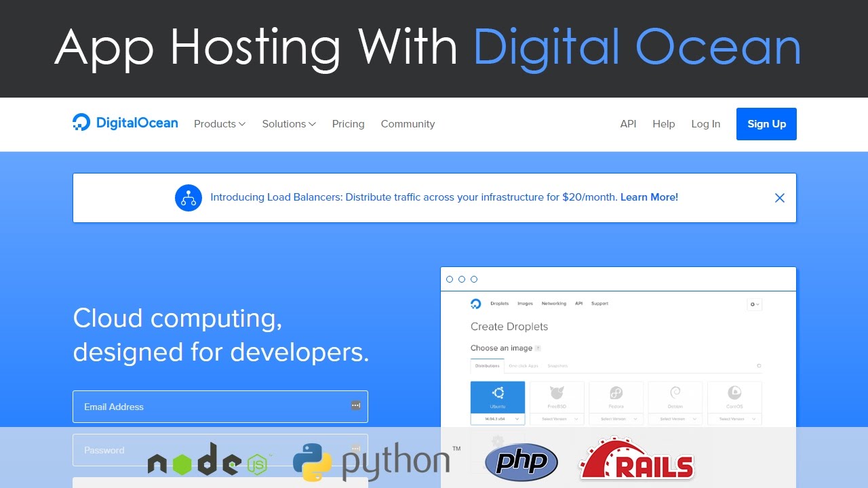Open the Fedora Select Version dropdown
The width and height of the screenshot is (868, 488).
click(x=616, y=419)
